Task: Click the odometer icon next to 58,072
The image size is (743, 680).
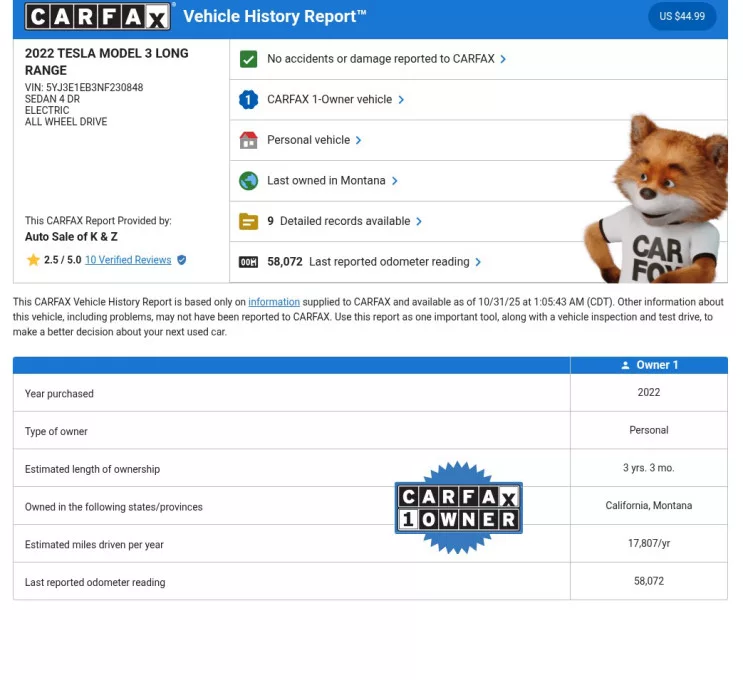Action: (x=249, y=262)
